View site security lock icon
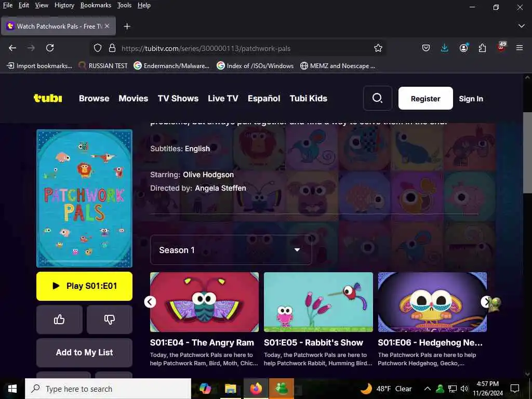 112,48
